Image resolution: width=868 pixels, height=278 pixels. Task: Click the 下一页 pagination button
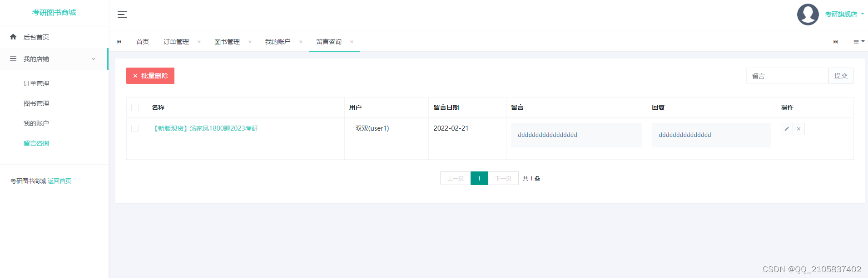(x=503, y=178)
